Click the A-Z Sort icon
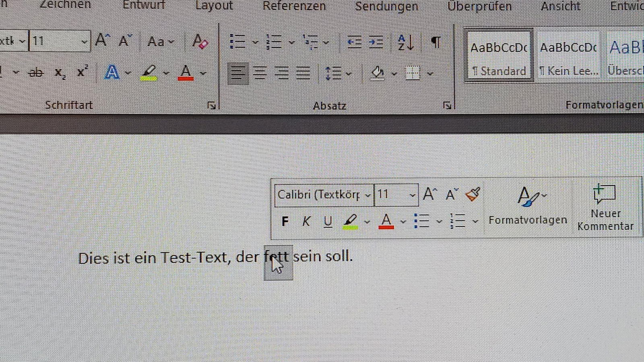 [405, 42]
